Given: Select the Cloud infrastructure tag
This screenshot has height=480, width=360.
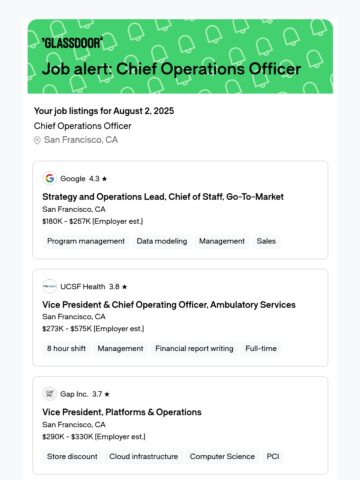Looking at the screenshot, I should (x=144, y=456).
